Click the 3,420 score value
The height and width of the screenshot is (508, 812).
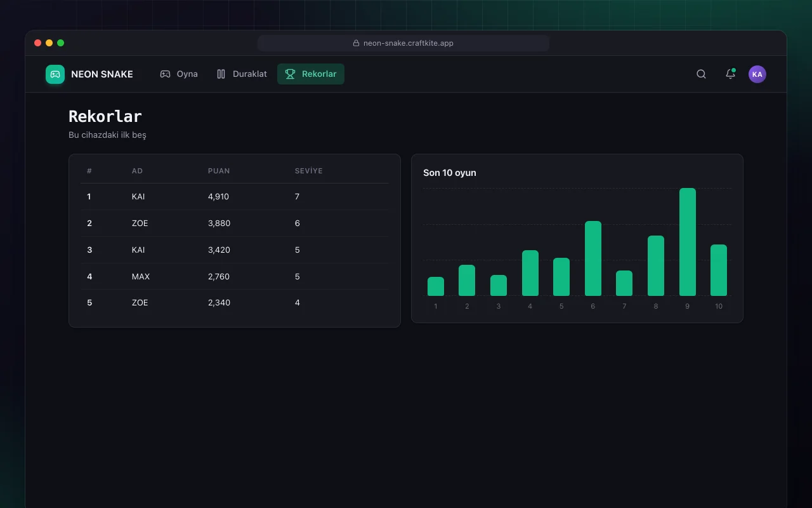point(219,250)
